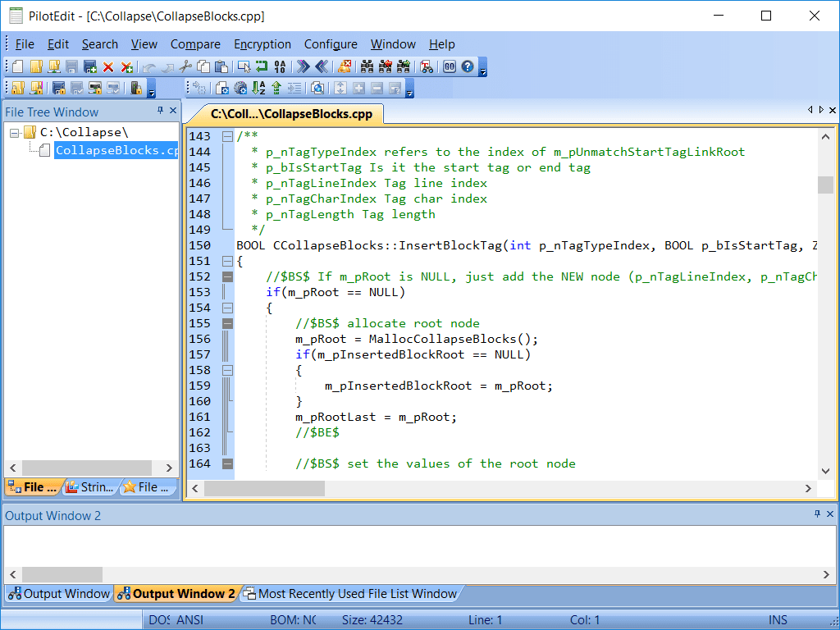Toggle the File Tree Window auto-hide pin

coord(161,111)
